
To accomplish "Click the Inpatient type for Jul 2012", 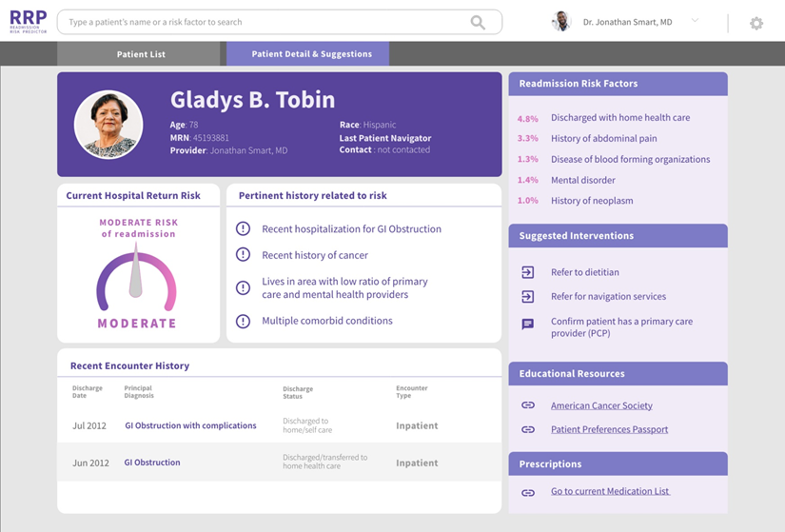I will (x=417, y=425).
